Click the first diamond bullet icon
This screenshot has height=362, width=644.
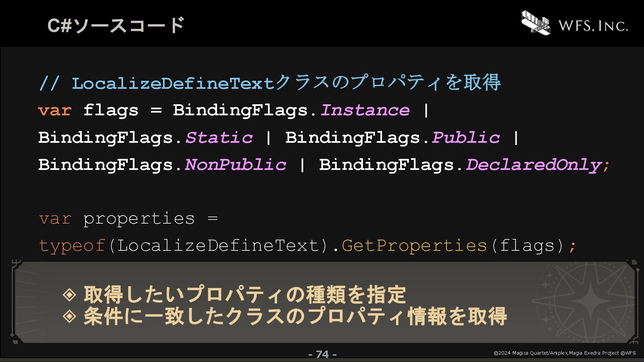point(69,295)
